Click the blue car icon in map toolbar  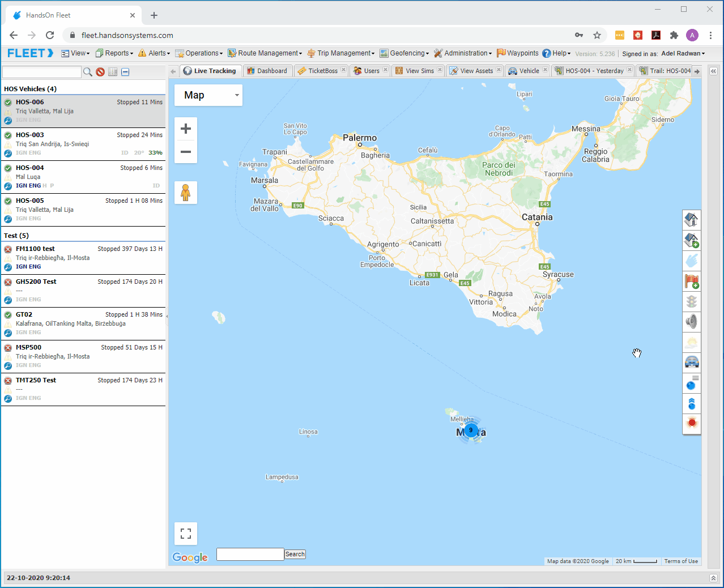coord(692,363)
